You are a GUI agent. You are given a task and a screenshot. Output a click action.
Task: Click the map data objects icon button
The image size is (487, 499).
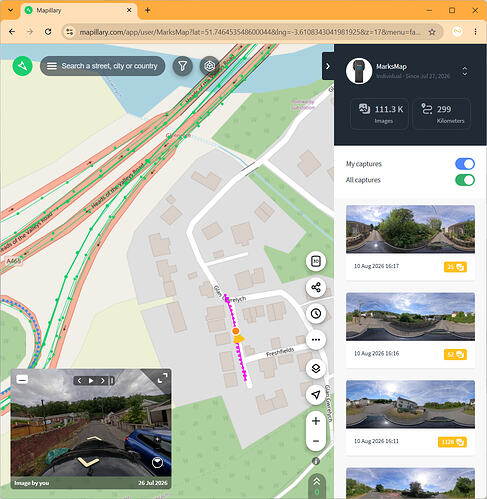209,66
